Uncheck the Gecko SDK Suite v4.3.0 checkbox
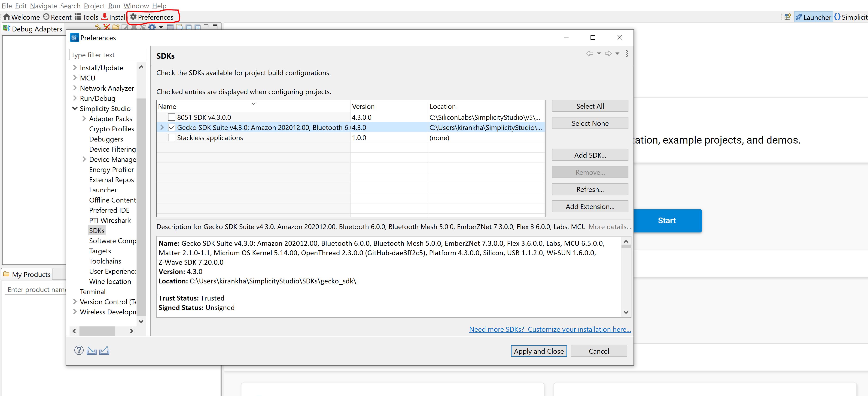Image resolution: width=868 pixels, height=396 pixels. coord(171,127)
